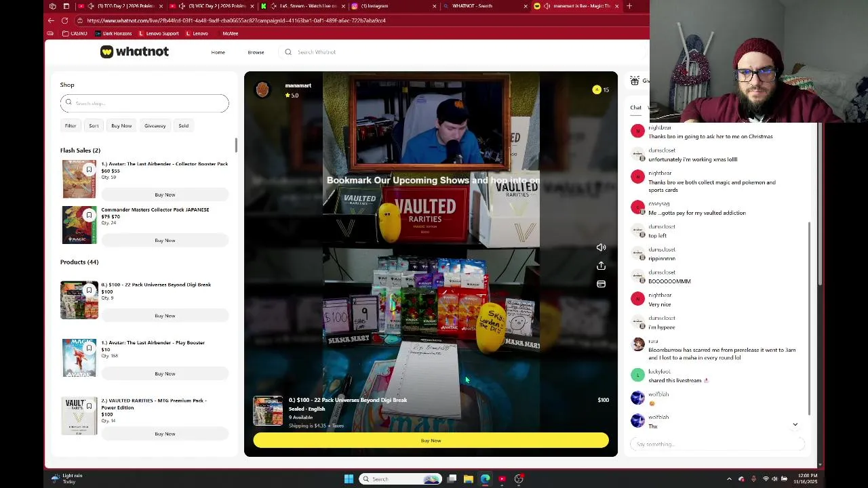868x488 pixels.
Task: Open the CASINO bookmark folder
Action: [x=75, y=33]
